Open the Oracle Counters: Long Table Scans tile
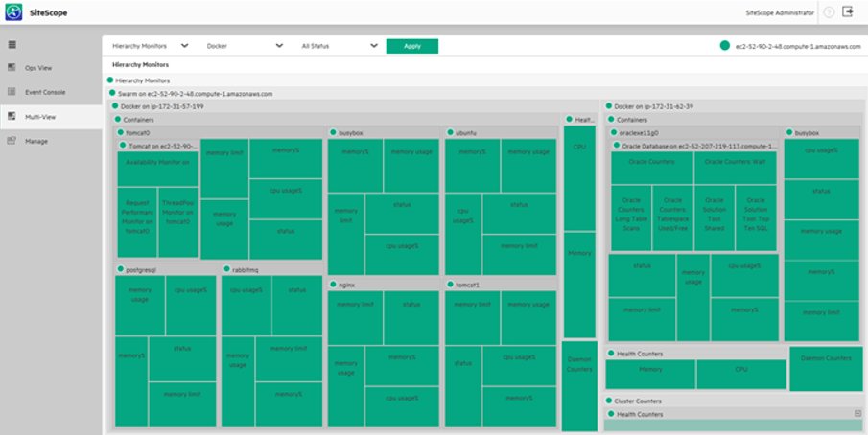Viewport: 868px width, 435px height. [x=631, y=218]
